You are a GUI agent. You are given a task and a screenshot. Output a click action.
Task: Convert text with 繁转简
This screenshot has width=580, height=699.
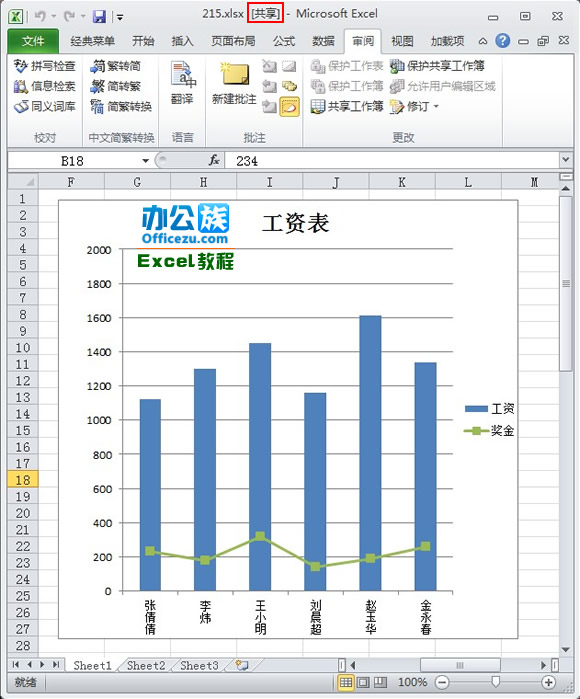point(115,66)
